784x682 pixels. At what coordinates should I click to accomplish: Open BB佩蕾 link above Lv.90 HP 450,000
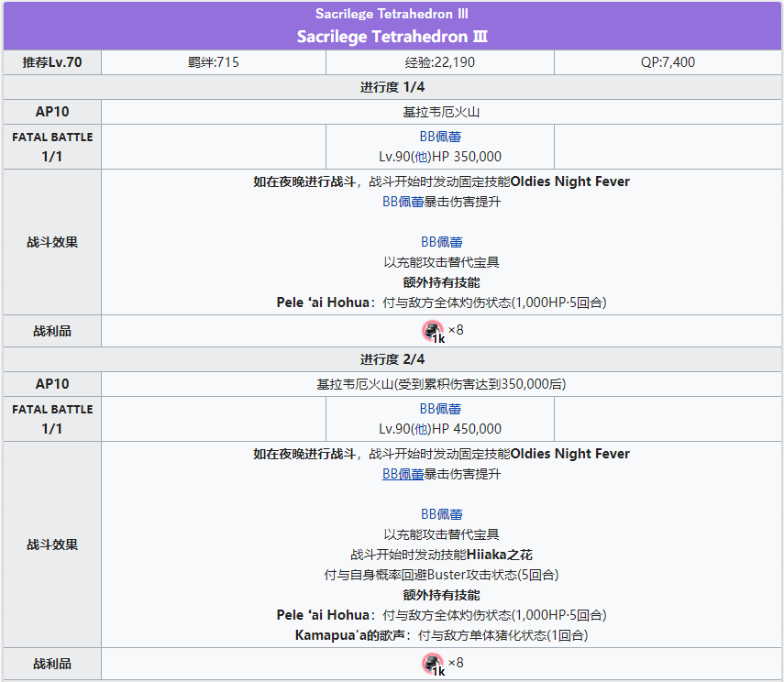point(440,409)
